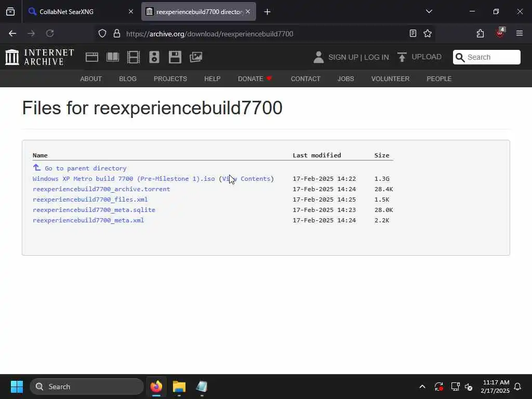Open the Firefox extensions puzzle icon
The image size is (532, 399).
pyautogui.click(x=480, y=33)
